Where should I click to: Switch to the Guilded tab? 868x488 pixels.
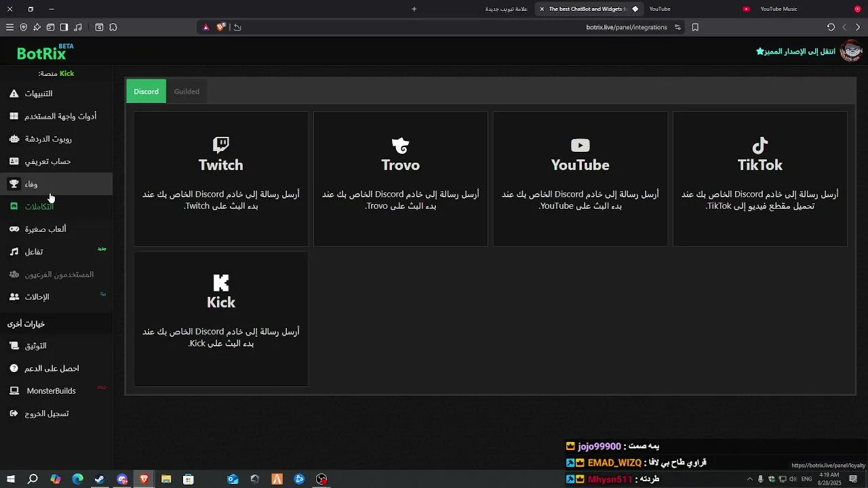pyautogui.click(x=186, y=91)
